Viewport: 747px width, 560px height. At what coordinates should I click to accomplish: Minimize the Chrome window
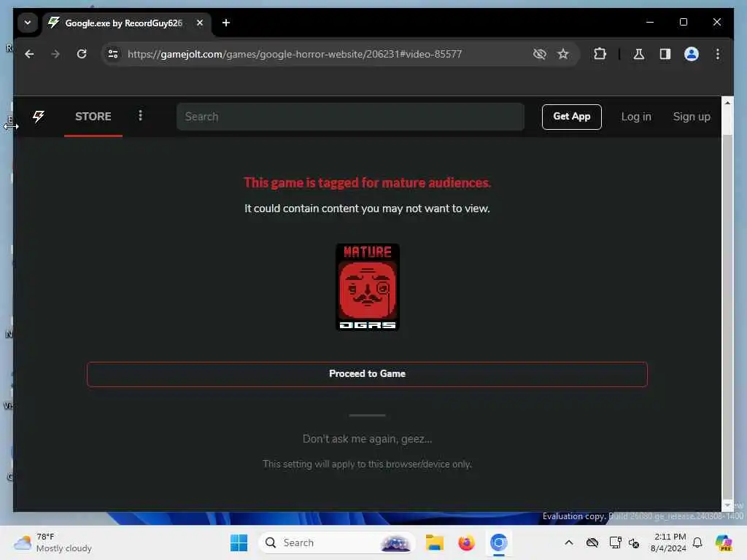(650, 23)
